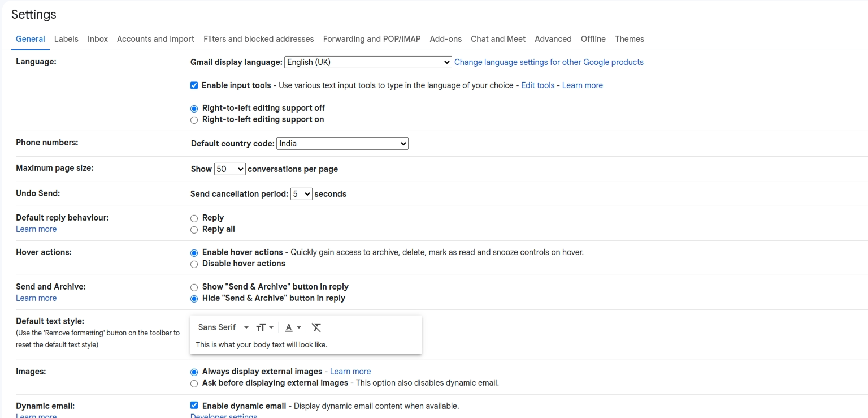Select Disable hover actions

tap(194, 264)
